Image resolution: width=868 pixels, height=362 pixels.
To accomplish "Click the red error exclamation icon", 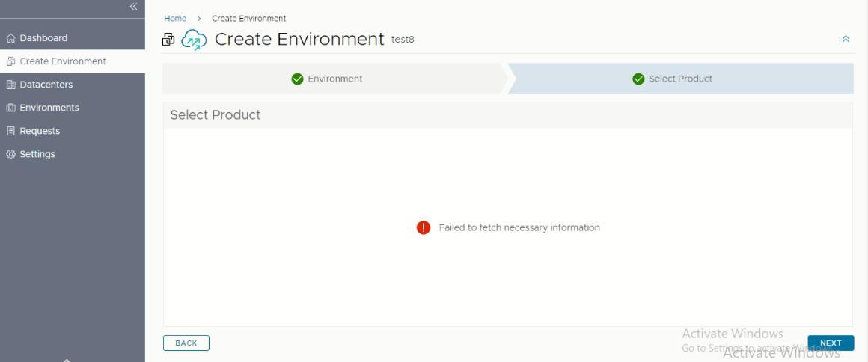I will tap(424, 227).
